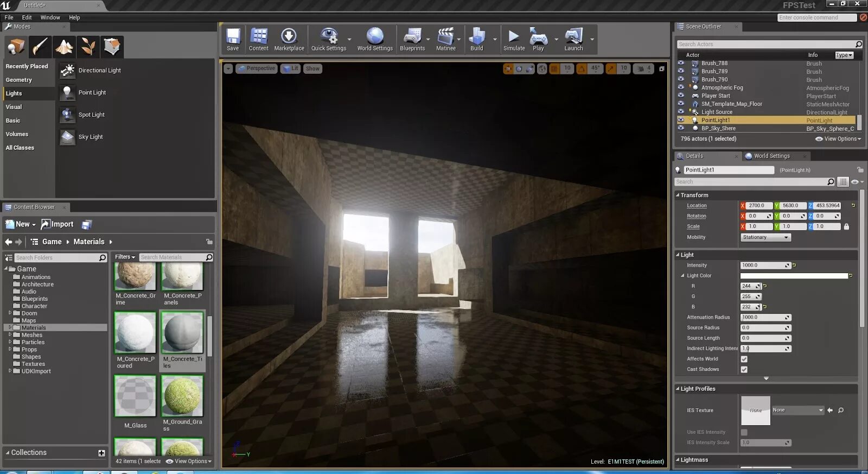Collapse the Transform section
The image size is (868, 474).
point(678,195)
